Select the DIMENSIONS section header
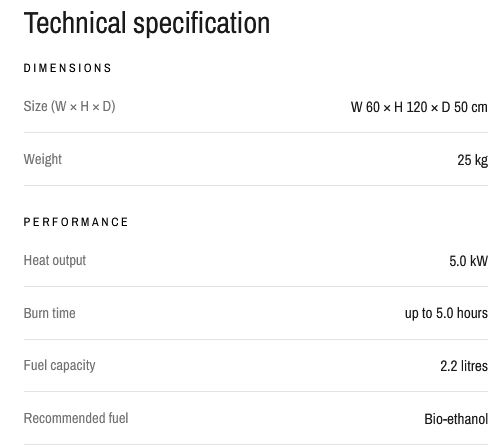Screen dimensions: 504x448 [68, 68]
